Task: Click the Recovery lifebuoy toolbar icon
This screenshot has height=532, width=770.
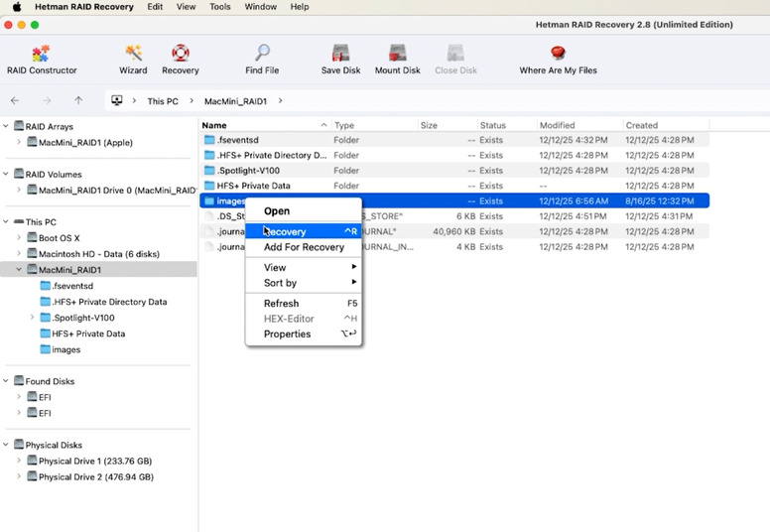Action: [x=181, y=53]
